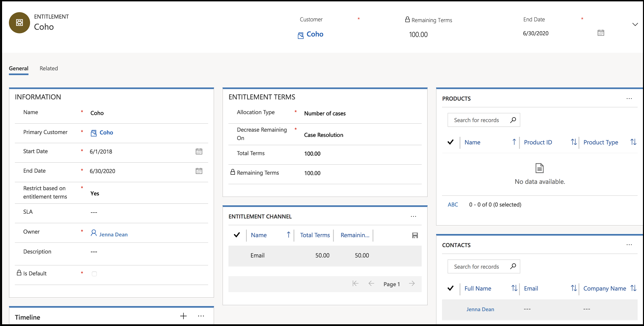The image size is (644, 326).
Task: Go to first page in Entitlement Channel
Action: [355, 284]
